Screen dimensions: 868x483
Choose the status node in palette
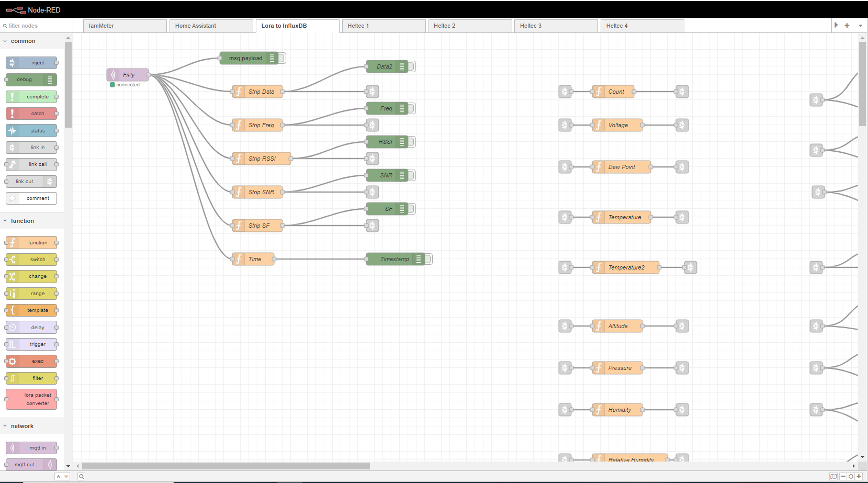point(31,131)
